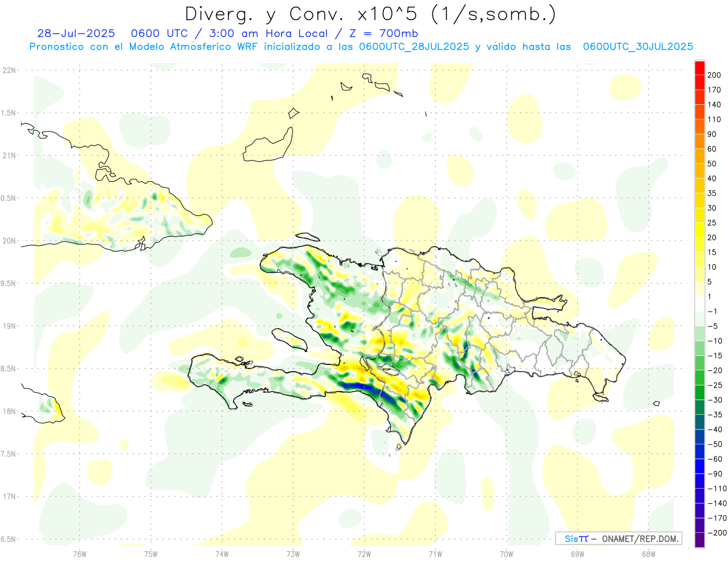The width and height of the screenshot is (728, 562).
Task: Click the orange swatch between 90 and 60
Action: pos(700,141)
